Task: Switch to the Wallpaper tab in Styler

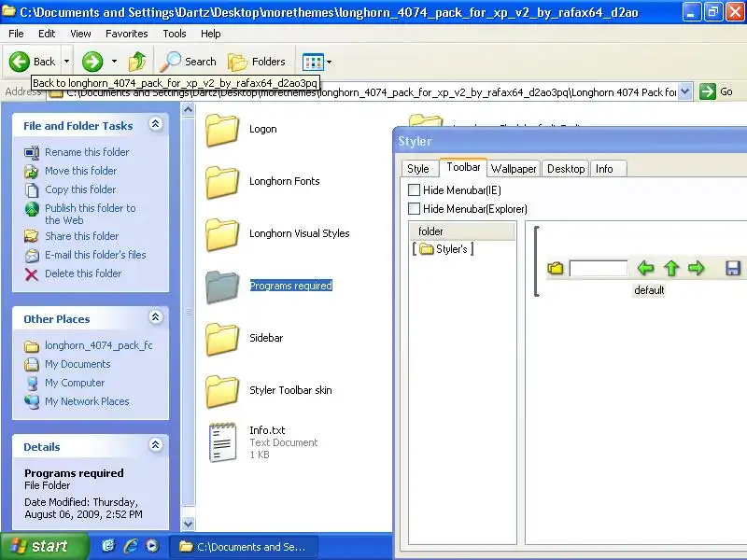Action: (514, 169)
